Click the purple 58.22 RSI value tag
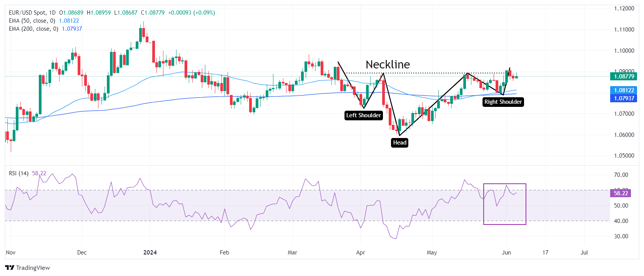The width and height of the screenshot is (644, 276). [x=621, y=193]
